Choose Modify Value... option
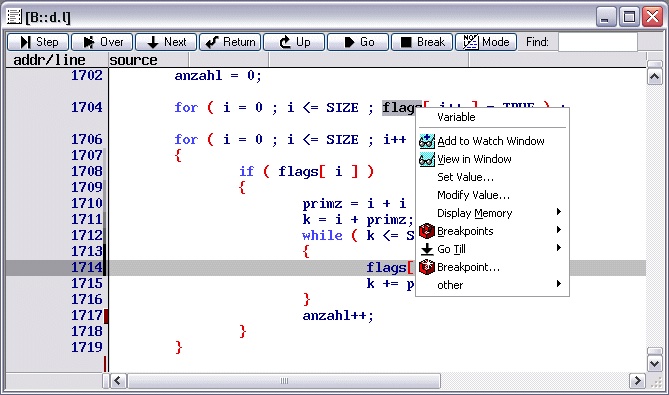 (492, 195)
